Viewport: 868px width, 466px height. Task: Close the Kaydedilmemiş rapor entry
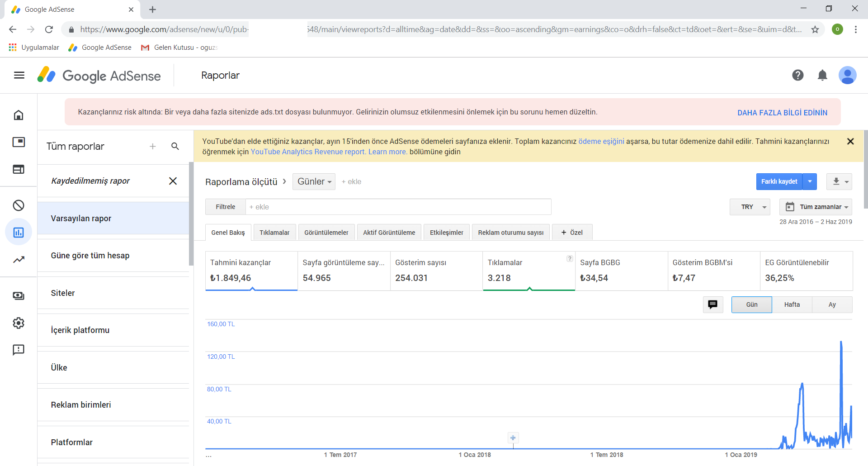tap(173, 181)
